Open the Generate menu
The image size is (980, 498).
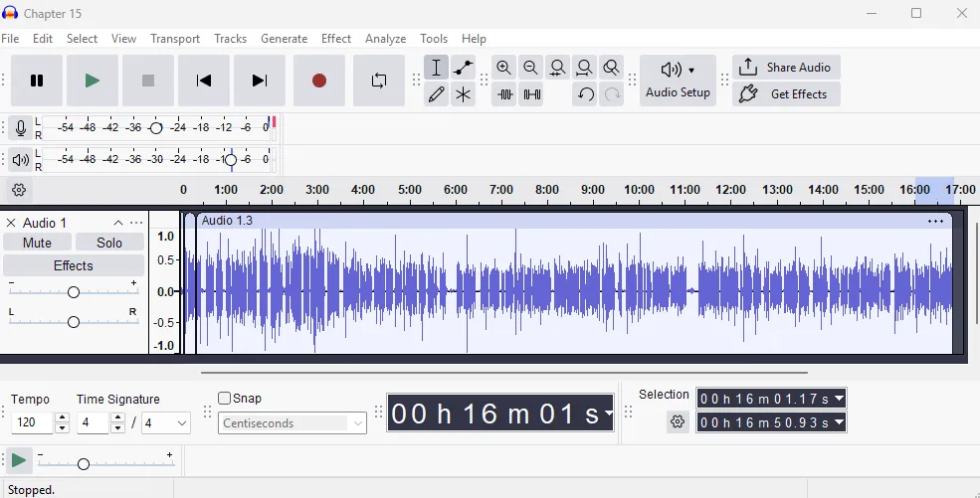pyautogui.click(x=284, y=39)
